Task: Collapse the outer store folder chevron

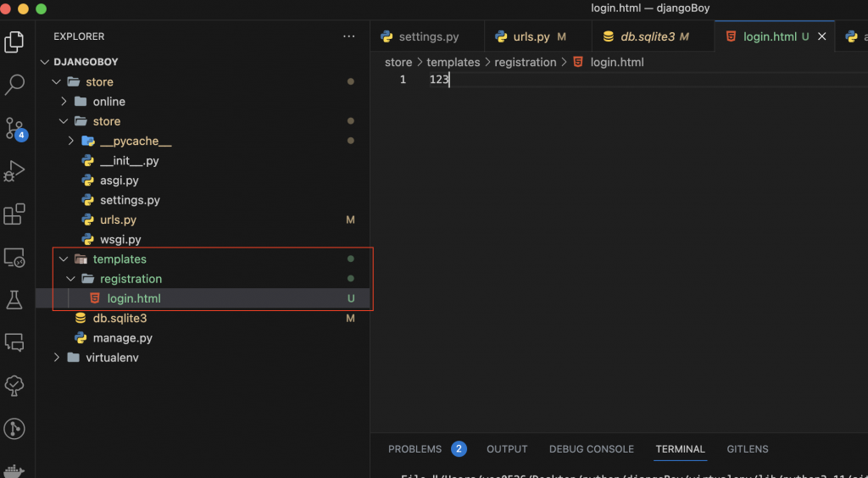Action: point(56,82)
